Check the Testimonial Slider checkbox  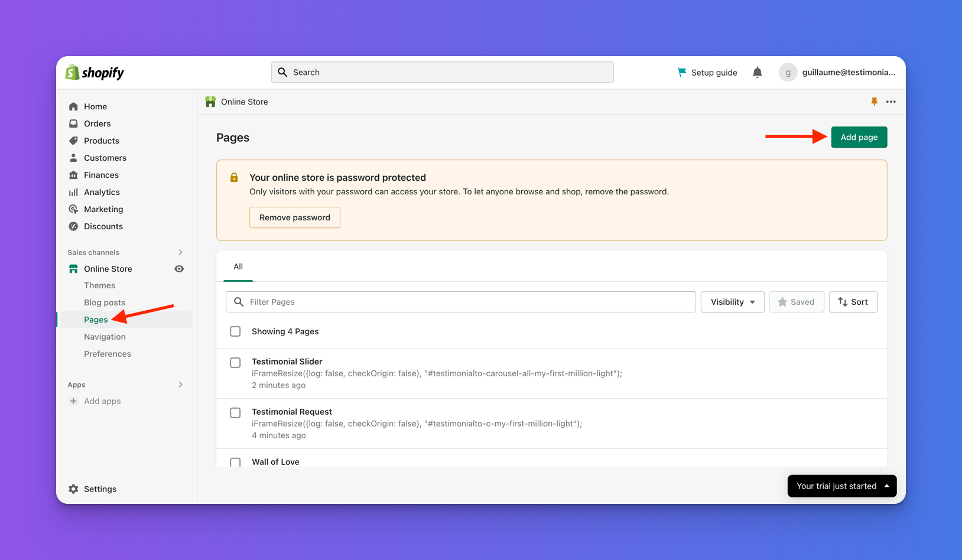[235, 362]
